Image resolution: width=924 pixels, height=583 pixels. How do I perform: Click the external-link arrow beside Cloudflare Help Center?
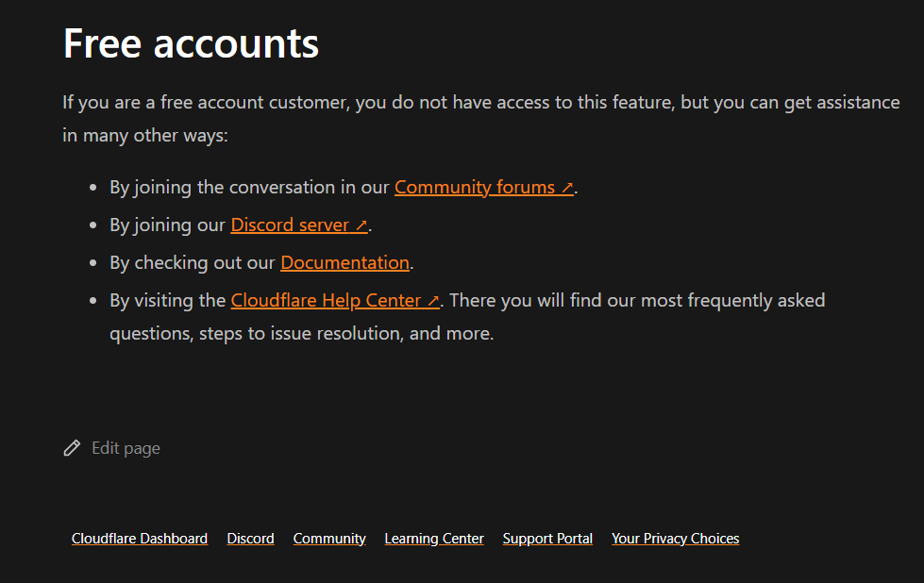click(434, 300)
